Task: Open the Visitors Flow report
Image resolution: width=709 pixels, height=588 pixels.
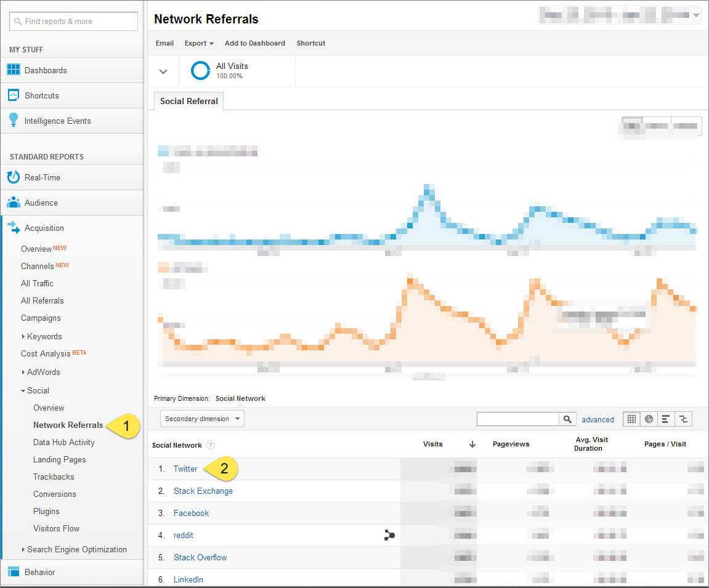Action: pyautogui.click(x=56, y=528)
